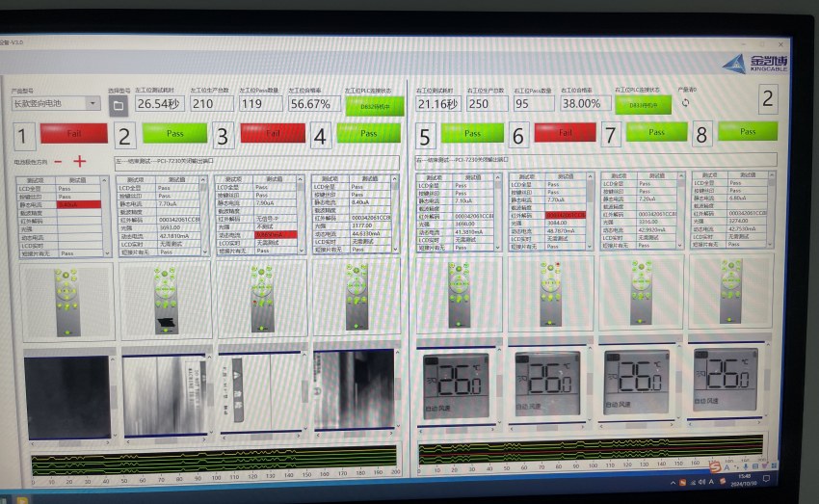The height and width of the screenshot is (504, 819).
Task: Click the station 1 results table scrollbar
Action: [106, 217]
